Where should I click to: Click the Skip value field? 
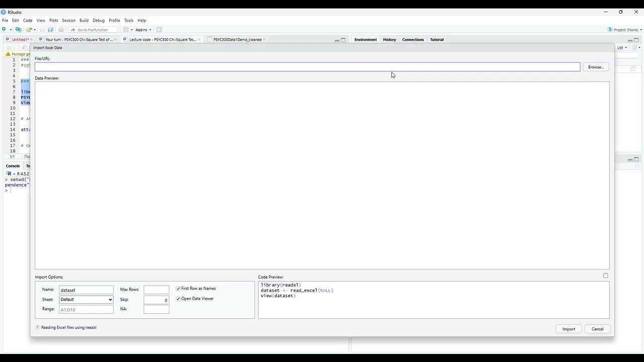[x=156, y=300]
